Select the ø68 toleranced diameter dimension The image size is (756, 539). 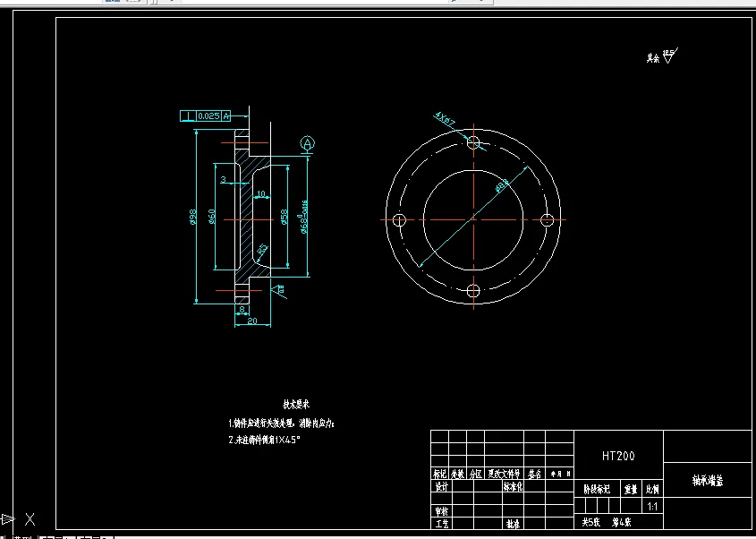click(303, 217)
